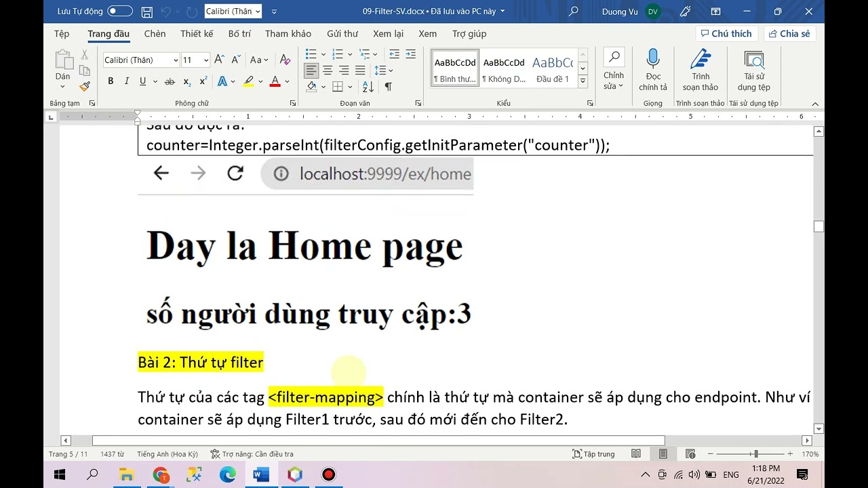
Task: Increase font size with the grow icon
Action: [219, 60]
